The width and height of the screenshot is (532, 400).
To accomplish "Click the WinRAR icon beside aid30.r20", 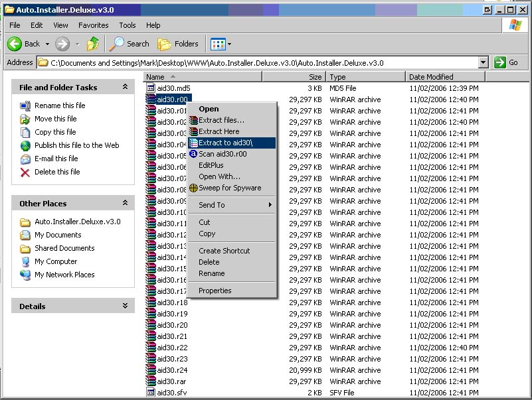I will pyautogui.click(x=151, y=325).
